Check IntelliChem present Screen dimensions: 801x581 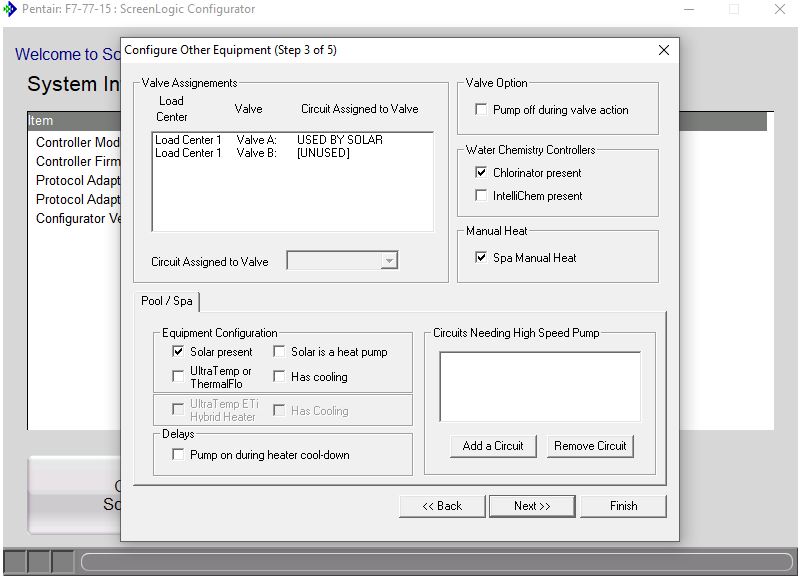(x=481, y=195)
